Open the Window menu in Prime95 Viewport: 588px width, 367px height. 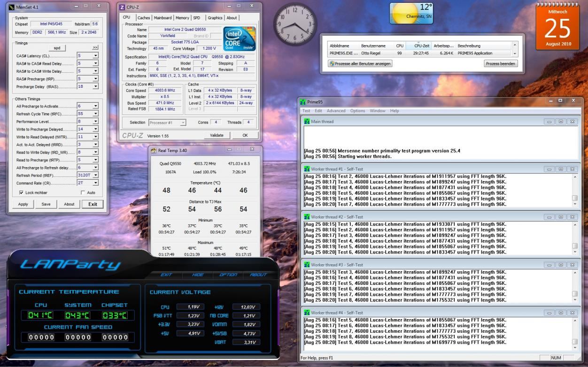click(378, 111)
